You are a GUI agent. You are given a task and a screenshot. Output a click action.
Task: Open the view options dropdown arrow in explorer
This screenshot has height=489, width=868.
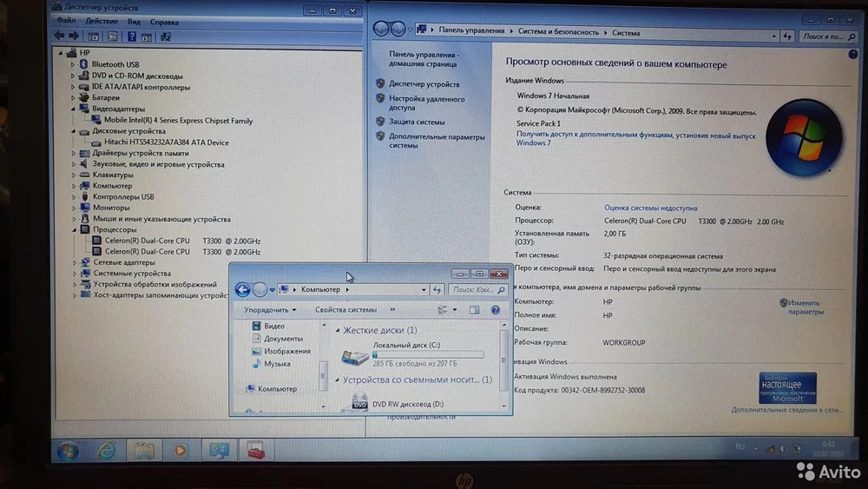pyautogui.click(x=455, y=310)
